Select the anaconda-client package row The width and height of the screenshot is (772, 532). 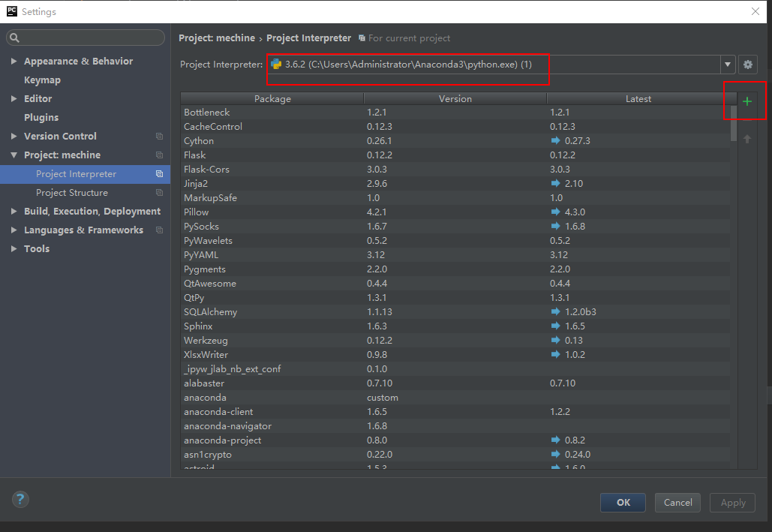pos(455,412)
